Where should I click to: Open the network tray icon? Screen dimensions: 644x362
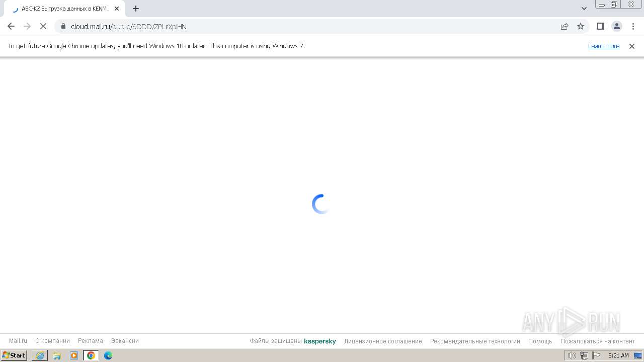(584, 355)
